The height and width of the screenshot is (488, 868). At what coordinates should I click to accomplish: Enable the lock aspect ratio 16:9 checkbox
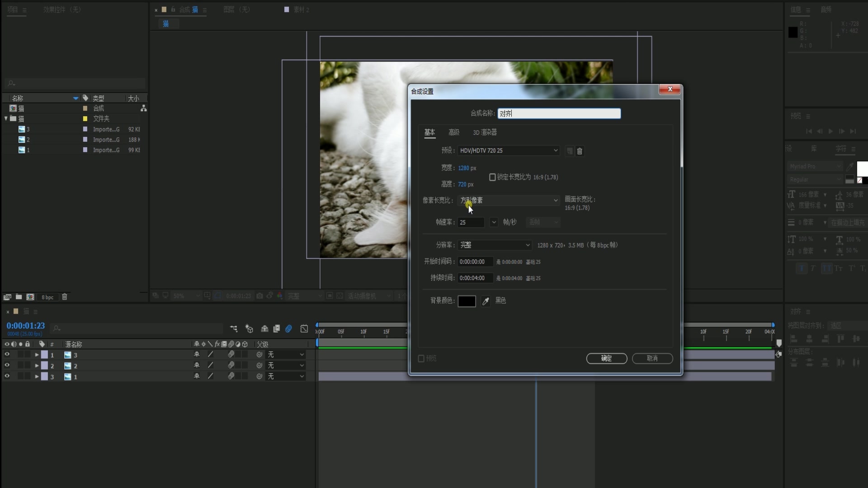pyautogui.click(x=492, y=177)
